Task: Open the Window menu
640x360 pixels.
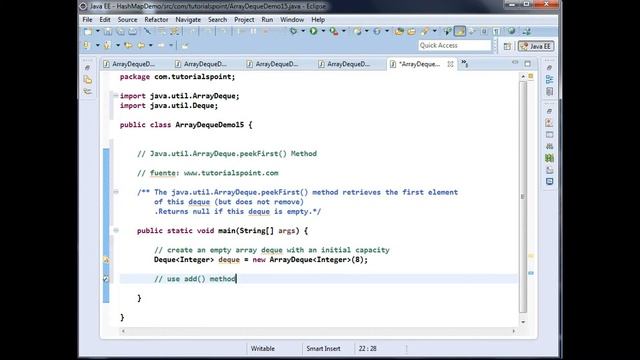Action: pos(292,20)
